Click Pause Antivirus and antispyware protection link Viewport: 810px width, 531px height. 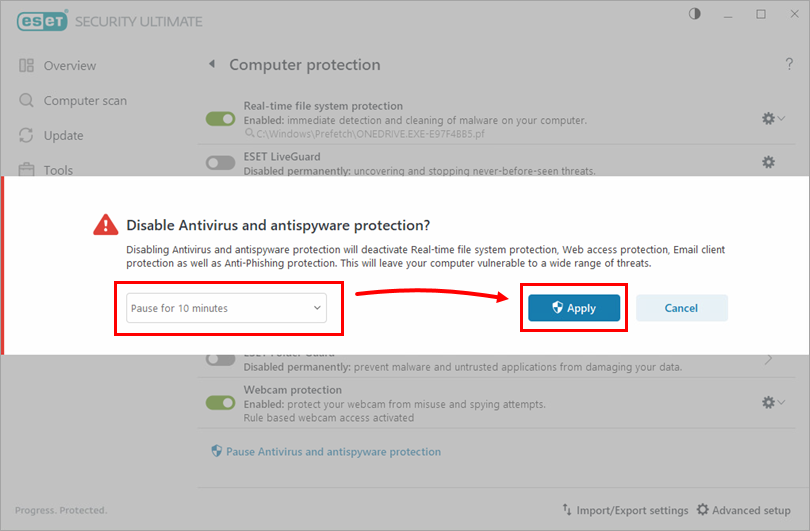tap(332, 452)
